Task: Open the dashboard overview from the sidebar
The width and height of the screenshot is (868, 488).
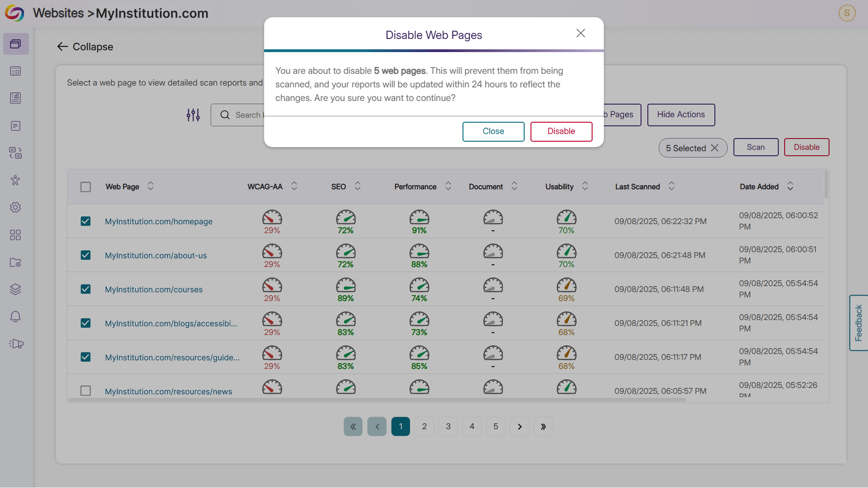Action: tap(15, 71)
